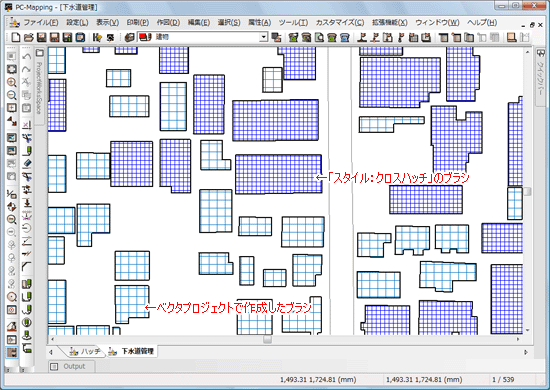Open the 作図(D) menu
The width and height of the screenshot is (550, 390).
pyautogui.click(x=168, y=22)
